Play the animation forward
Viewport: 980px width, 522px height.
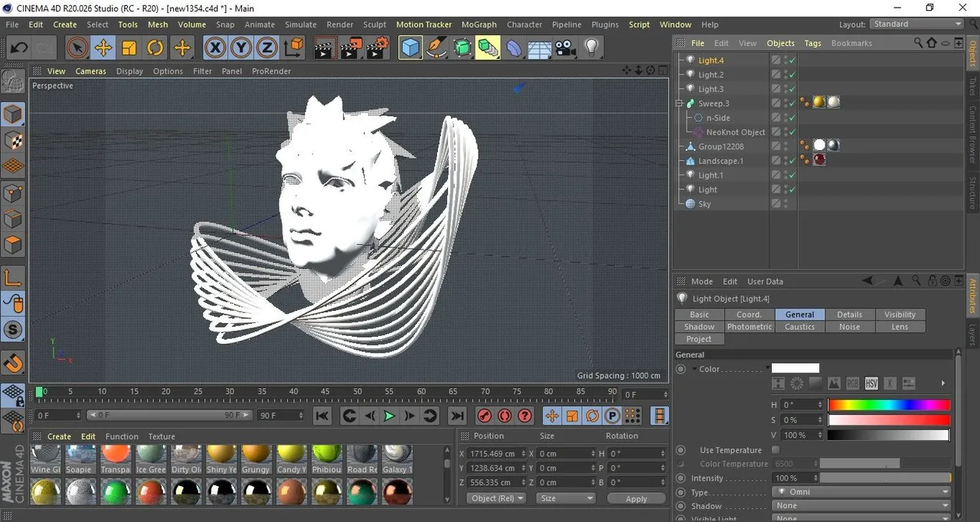[389, 416]
